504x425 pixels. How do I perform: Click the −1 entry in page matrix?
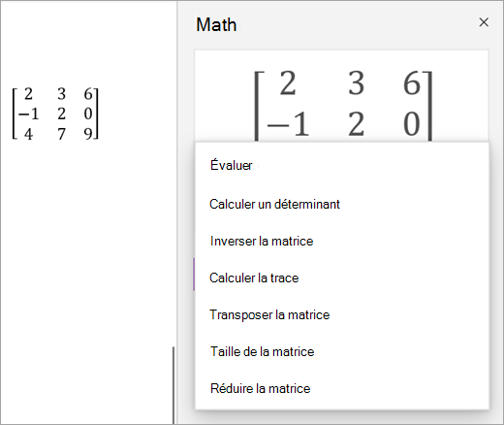pos(29,114)
